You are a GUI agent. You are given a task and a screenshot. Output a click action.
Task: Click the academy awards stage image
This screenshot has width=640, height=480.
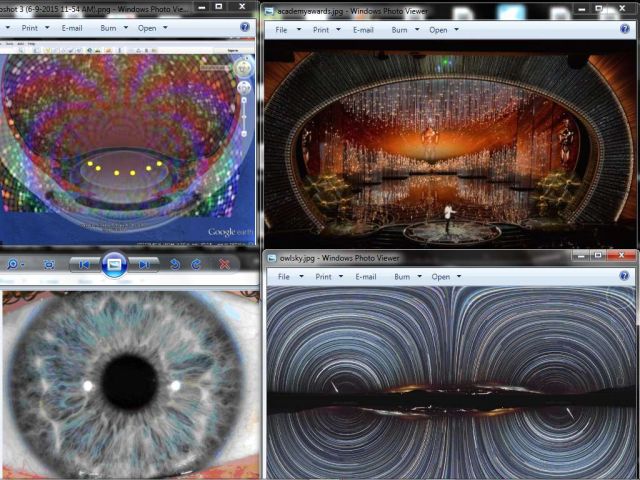click(x=451, y=144)
